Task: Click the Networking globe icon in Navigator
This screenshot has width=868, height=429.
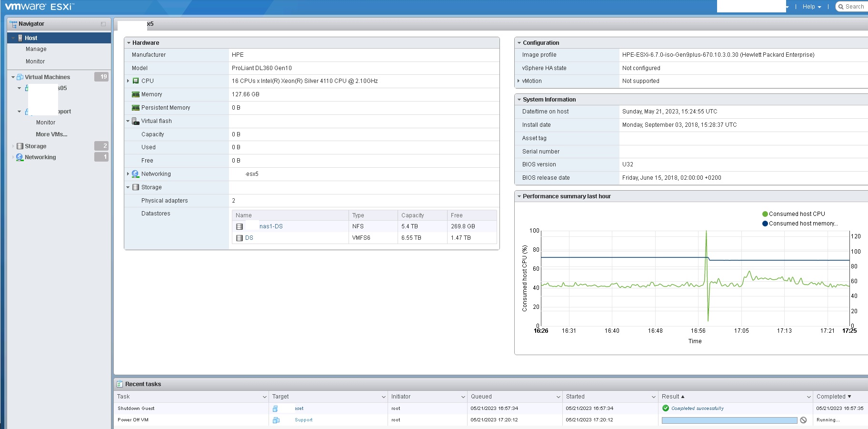Action: coord(20,157)
